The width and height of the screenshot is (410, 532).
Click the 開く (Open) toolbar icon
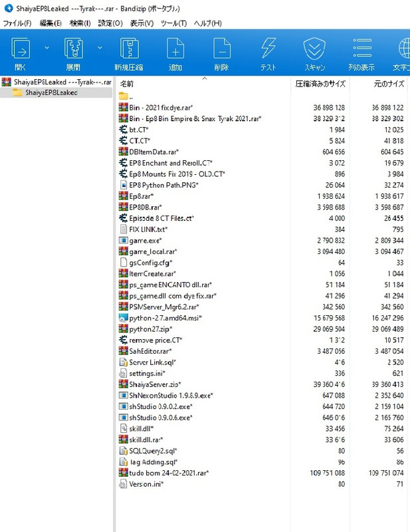pos(21,49)
